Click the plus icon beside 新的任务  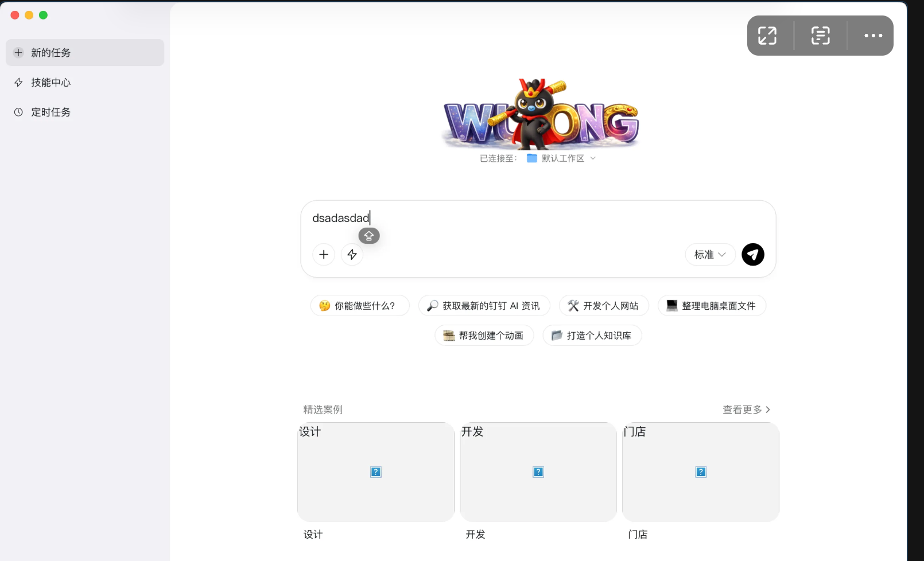(18, 53)
